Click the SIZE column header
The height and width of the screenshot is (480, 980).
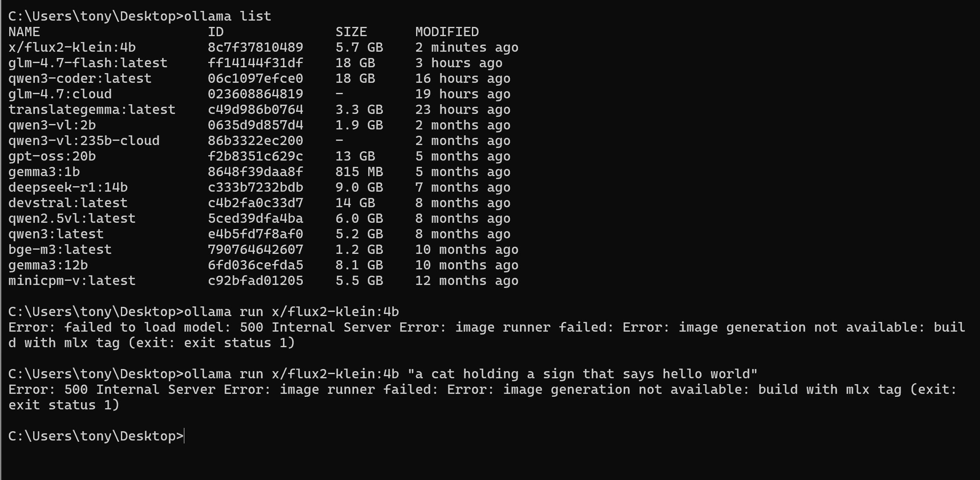pos(351,32)
